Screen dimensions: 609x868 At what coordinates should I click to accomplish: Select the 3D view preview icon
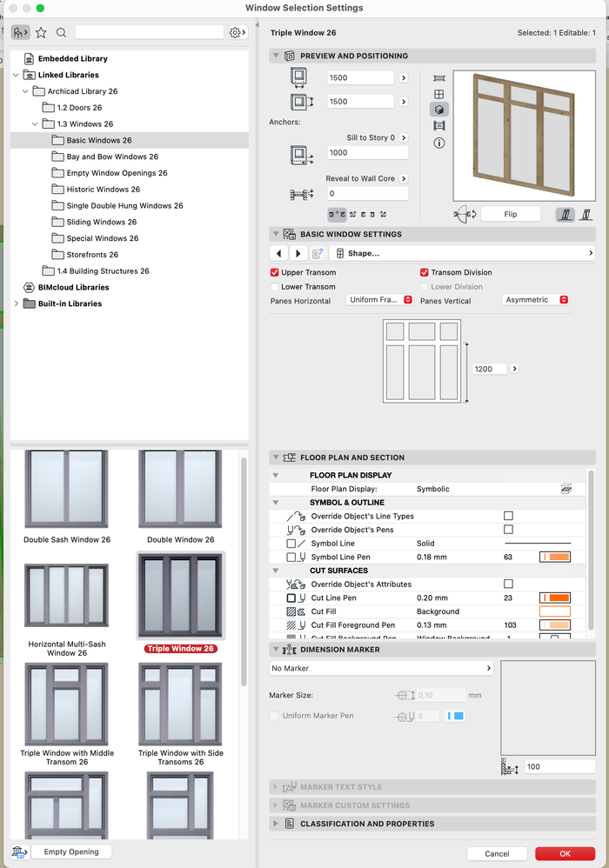click(439, 110)
